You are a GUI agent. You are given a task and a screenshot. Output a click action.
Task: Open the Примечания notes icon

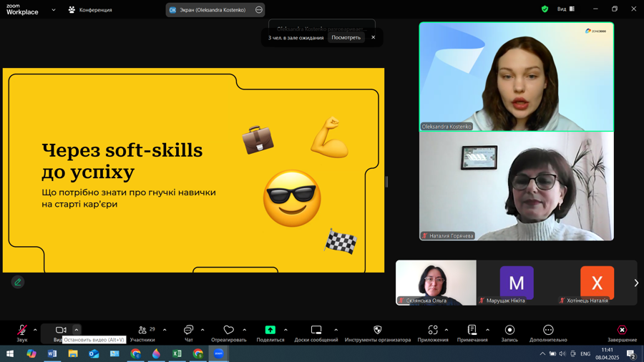click(x=472, y=330)
